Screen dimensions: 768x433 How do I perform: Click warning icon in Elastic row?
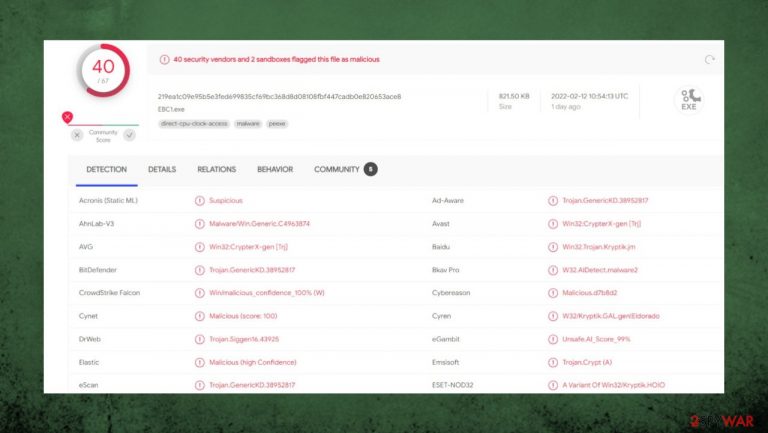(x=199, y=362)
